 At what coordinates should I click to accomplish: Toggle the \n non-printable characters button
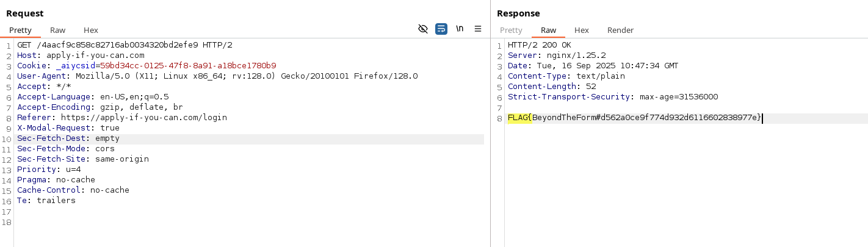[x=460, y=29]
